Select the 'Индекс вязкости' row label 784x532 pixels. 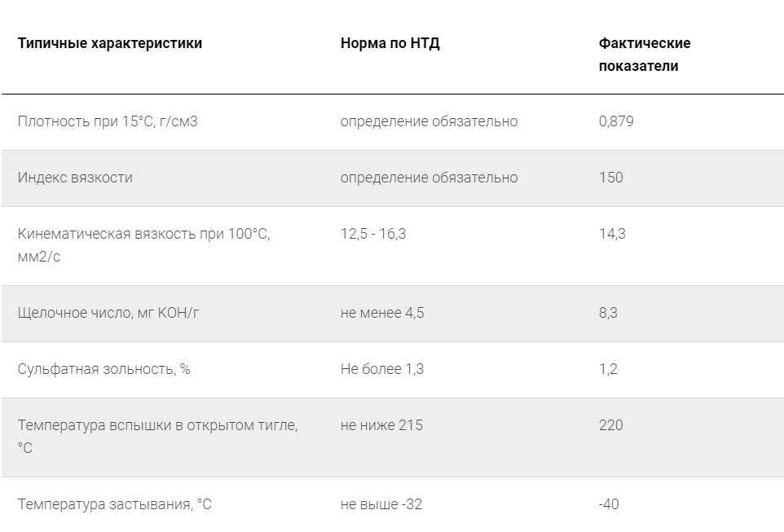pyautogui.click(x=75, y=178)
